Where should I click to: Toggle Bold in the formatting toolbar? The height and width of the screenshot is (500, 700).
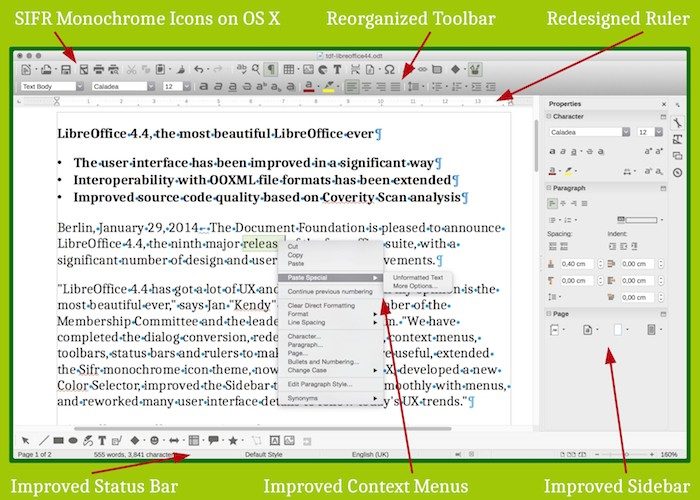coord(204,87)
